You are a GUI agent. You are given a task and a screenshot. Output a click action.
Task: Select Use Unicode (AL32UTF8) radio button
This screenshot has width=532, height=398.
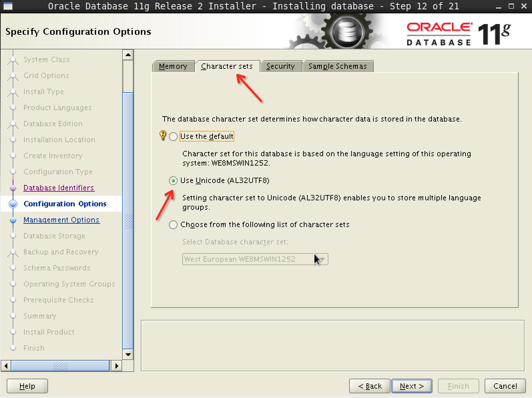(173, 181)
